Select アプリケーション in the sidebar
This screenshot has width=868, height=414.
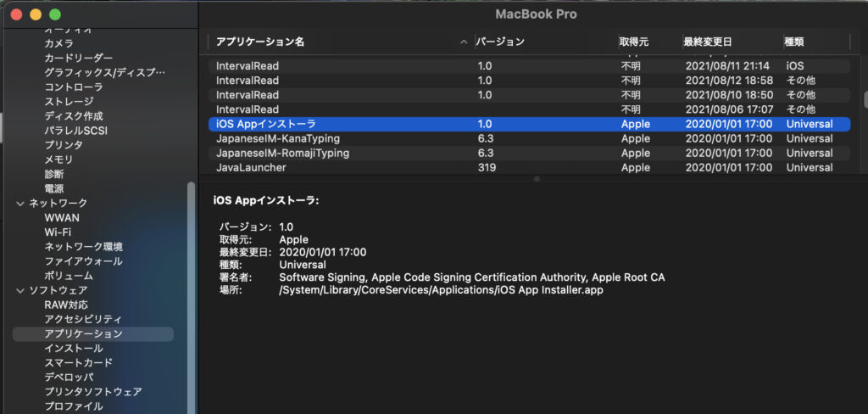pos(93,333)
